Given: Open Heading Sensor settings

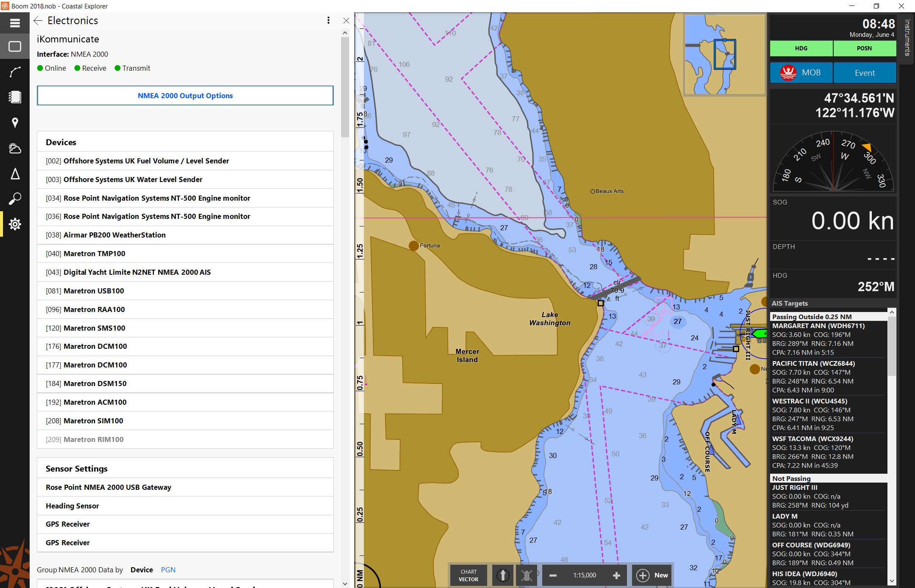Looking at the screenshot, I should [x=185, y=506].
